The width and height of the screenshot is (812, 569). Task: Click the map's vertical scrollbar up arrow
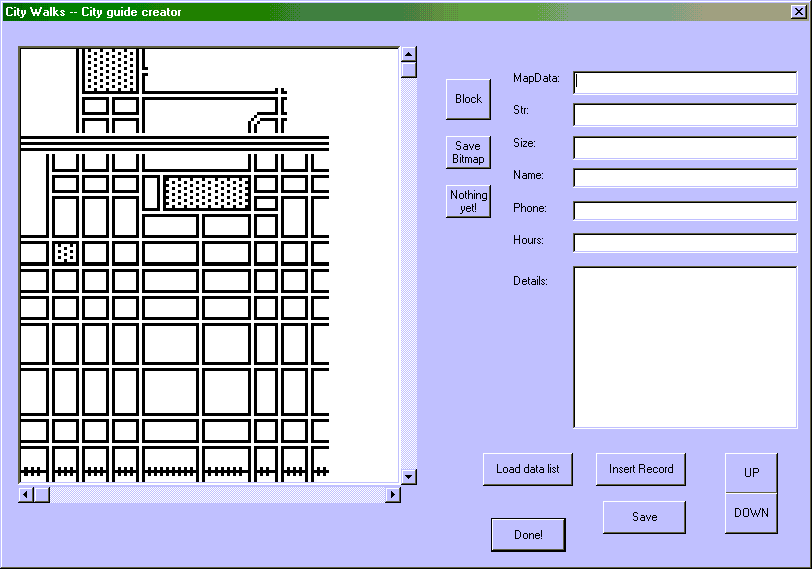coord(409,54)
